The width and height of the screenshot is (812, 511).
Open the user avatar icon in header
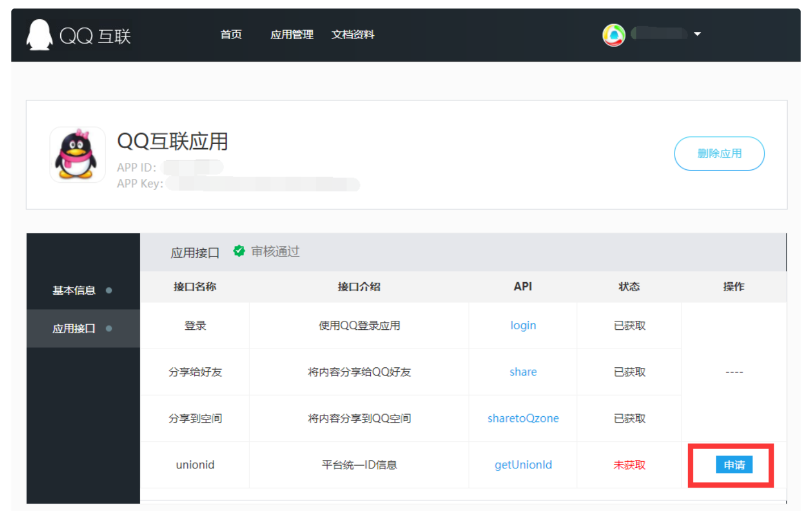tap(614, 35)
